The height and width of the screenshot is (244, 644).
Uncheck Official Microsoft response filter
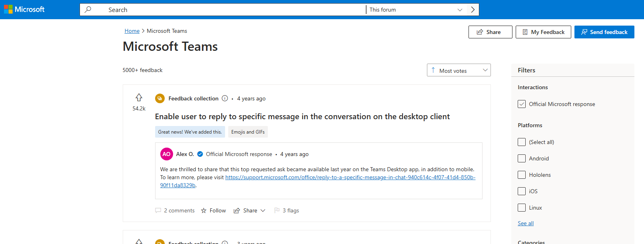point(522,104)
